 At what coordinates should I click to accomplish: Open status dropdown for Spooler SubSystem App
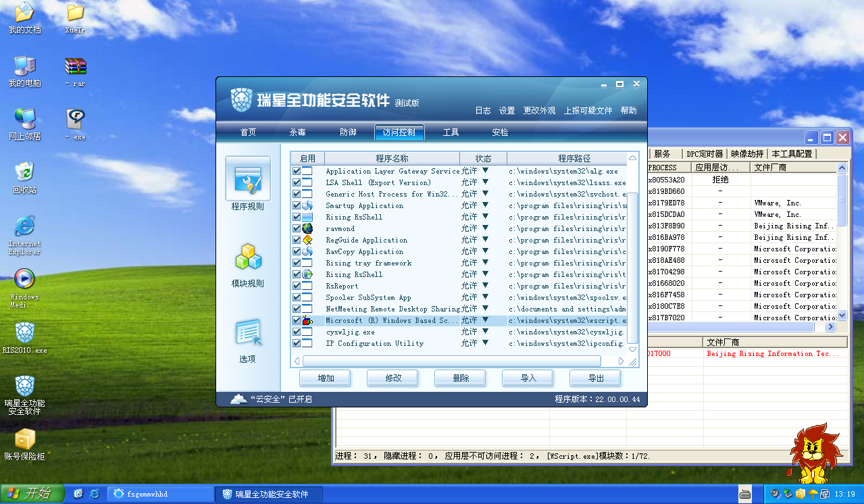pos(485,297)
